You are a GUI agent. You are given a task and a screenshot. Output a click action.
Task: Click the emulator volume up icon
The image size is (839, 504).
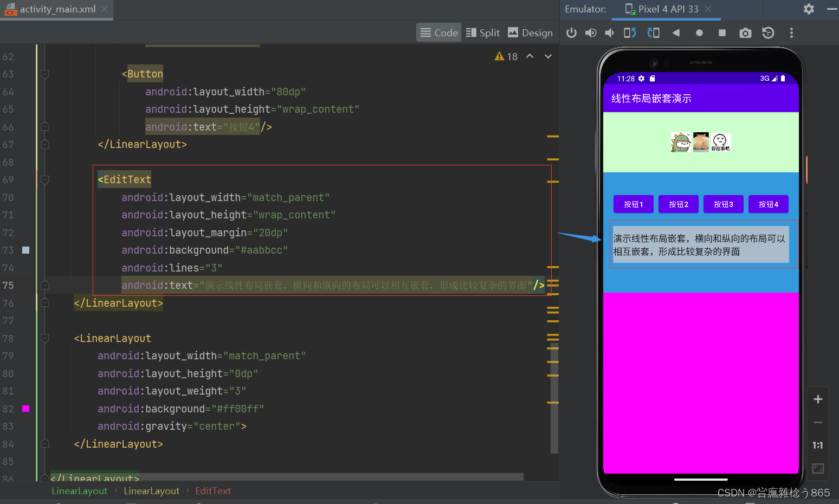pos(591,33)
